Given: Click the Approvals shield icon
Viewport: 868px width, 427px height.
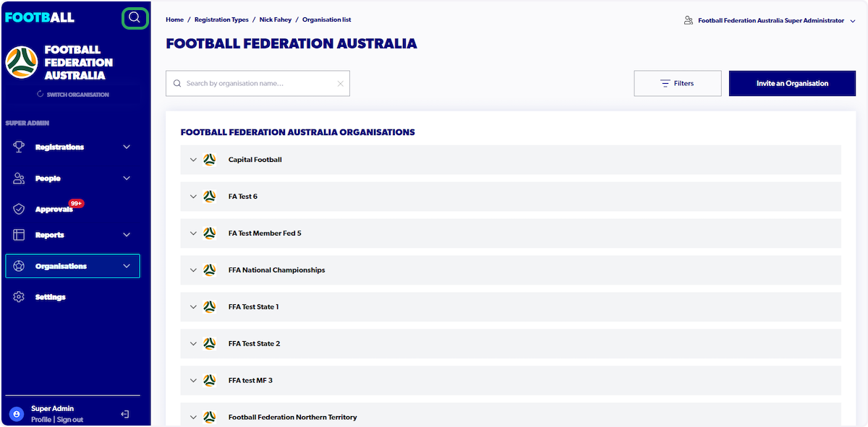Looking at the screenshot, I should coord(20,210).
